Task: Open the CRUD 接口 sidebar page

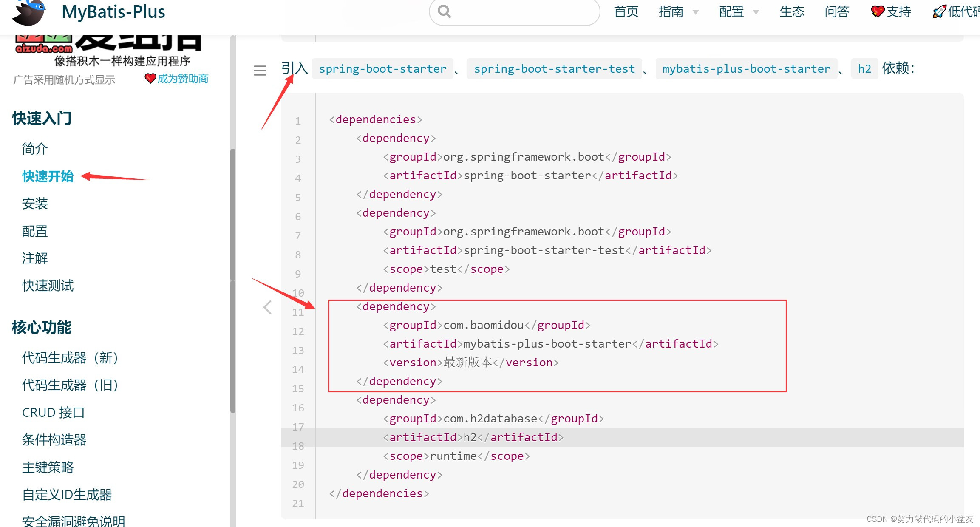Action: [54, 412]
